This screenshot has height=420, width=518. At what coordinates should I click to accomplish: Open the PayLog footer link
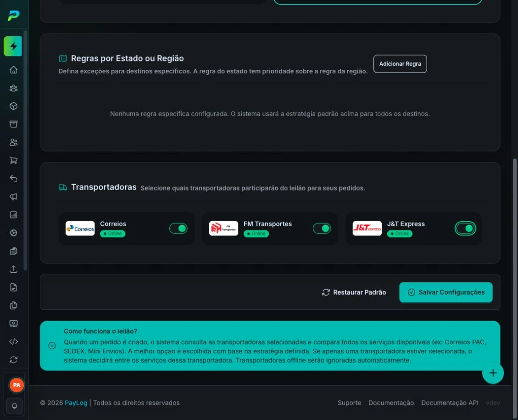(x=76, y=403)
